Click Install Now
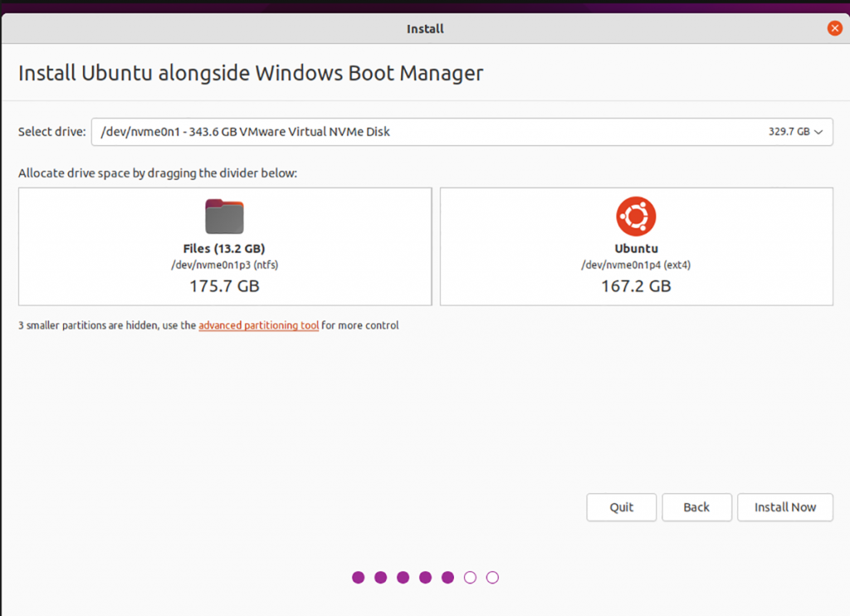Image resolution: width=850 pixels, height=616 pixels. [x=784, y=507]
